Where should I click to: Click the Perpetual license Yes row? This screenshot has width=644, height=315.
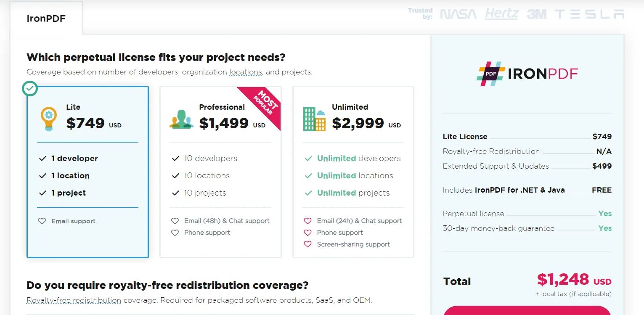coord(527,214)
